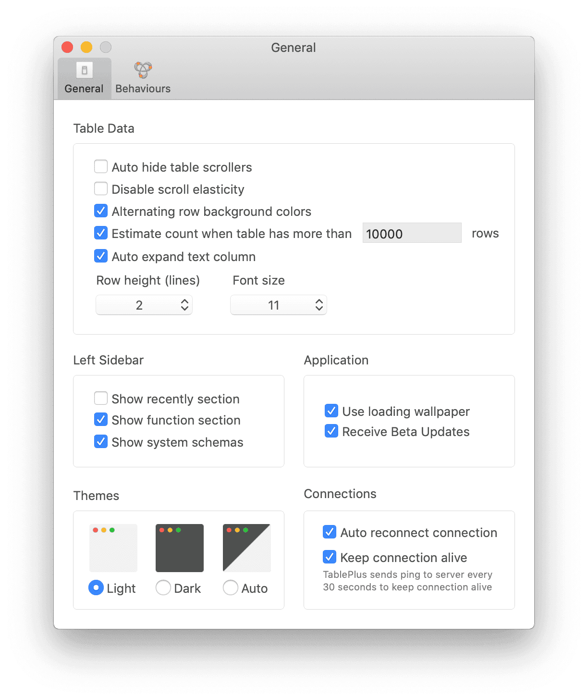The width and height of the screenshot is (588, 700).
Task: Toggle Auto reconnect connection
Action: (330, 532)
